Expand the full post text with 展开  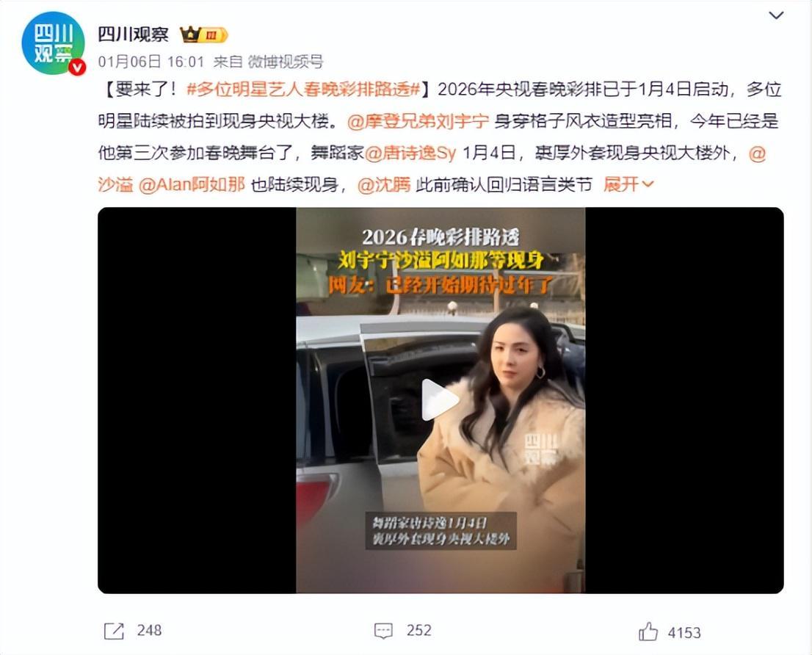pyautogui.click(x=628, y=184)
